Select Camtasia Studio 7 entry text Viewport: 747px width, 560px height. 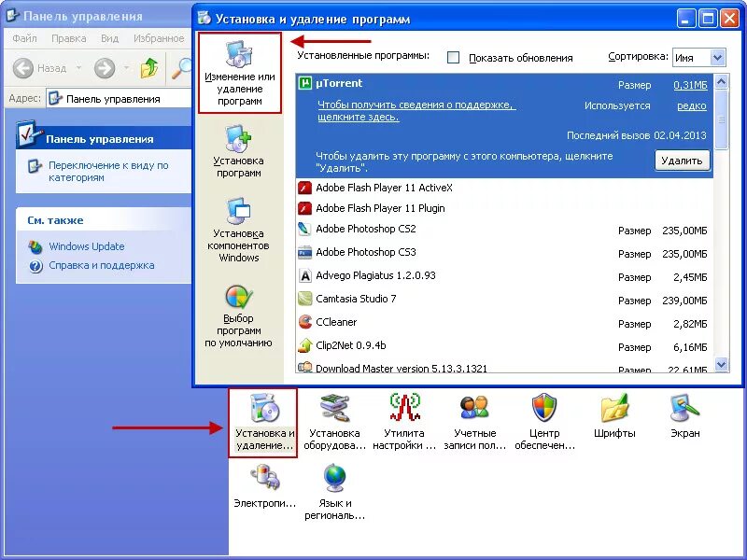356,299
